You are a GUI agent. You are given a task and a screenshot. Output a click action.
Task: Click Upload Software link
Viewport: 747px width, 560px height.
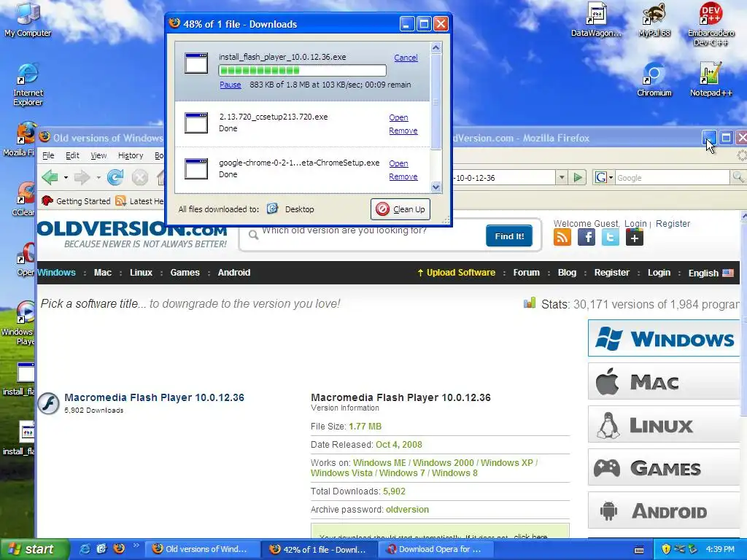457,273
